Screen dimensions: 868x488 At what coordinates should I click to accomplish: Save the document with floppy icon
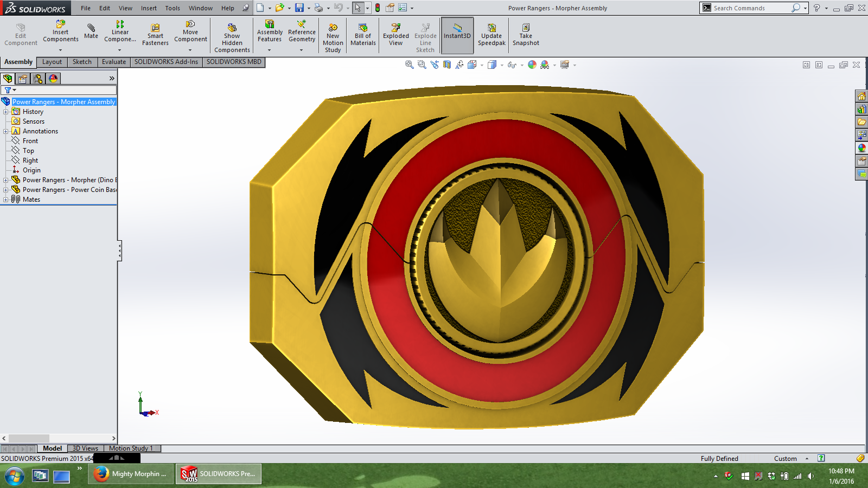pyautogui.click(x=299, y=8)
